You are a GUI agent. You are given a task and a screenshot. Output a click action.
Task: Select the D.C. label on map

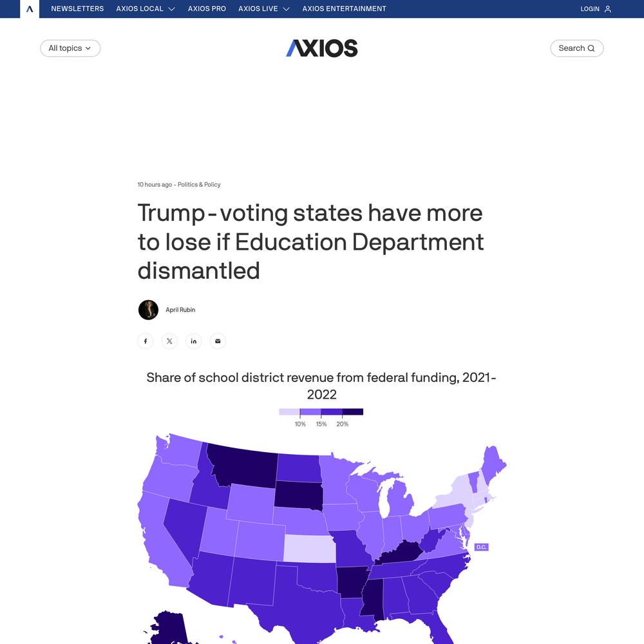click(481, 547)
